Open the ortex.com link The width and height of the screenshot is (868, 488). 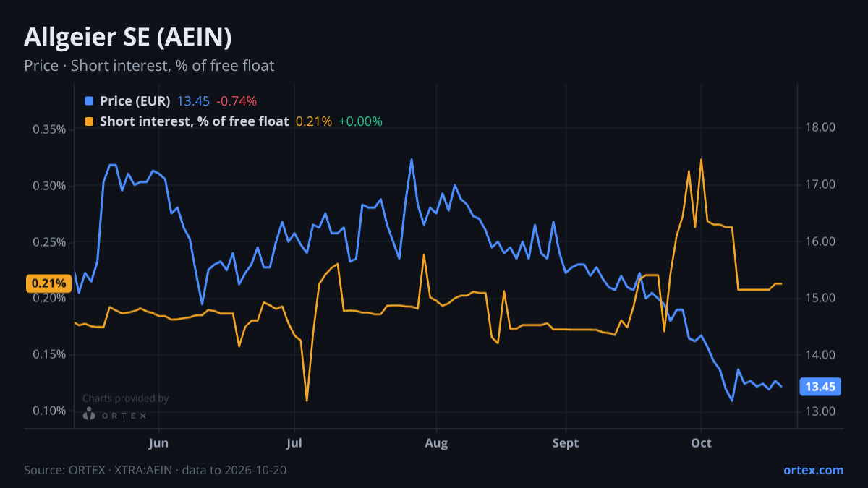click(x=813, y=470)
